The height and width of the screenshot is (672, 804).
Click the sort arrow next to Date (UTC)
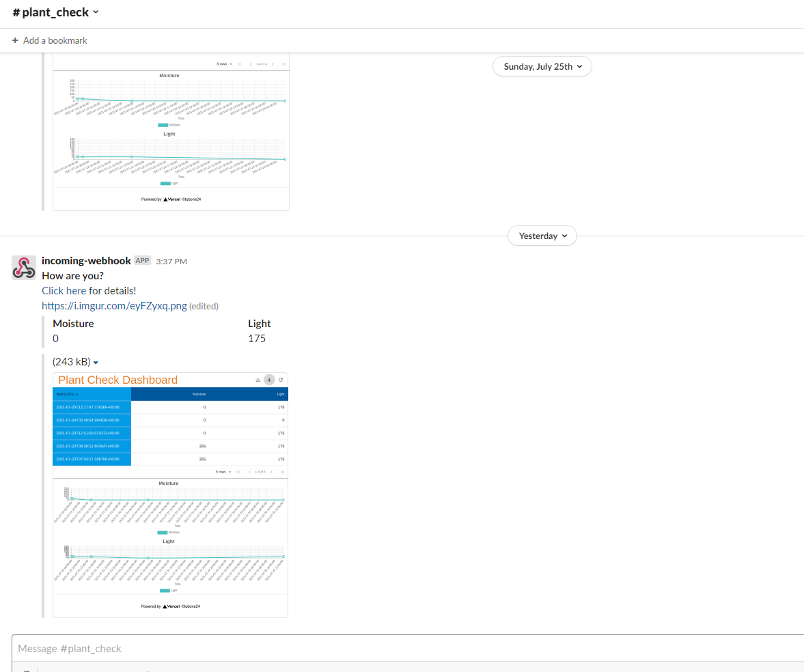click(77, 395)
